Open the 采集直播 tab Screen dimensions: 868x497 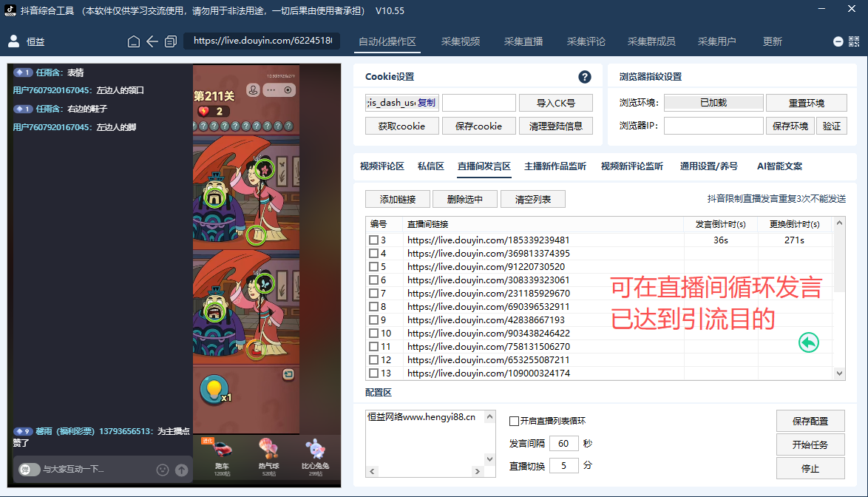pyautogui.click(x=523, y=41)
